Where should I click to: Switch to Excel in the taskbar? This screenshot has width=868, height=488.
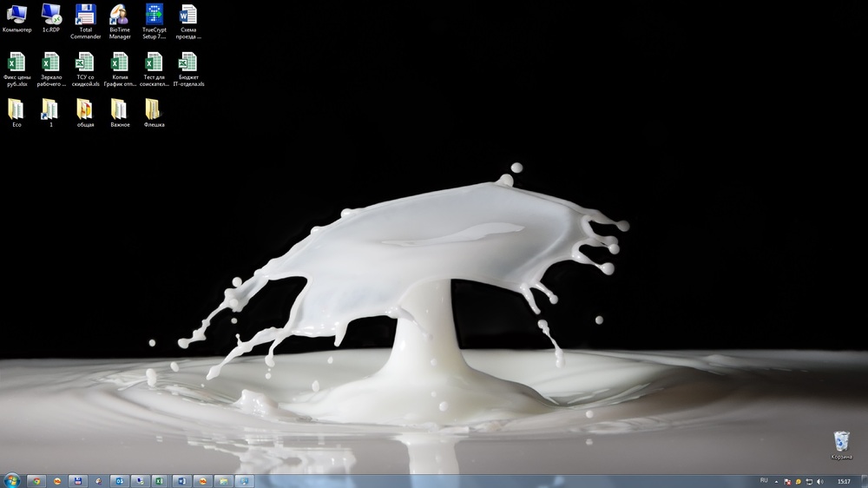(161, 480)
